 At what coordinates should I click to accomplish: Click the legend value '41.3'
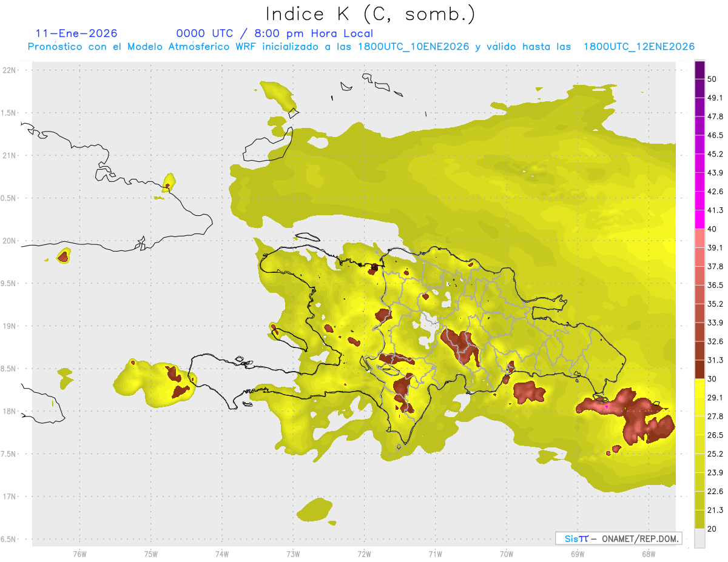715,210
